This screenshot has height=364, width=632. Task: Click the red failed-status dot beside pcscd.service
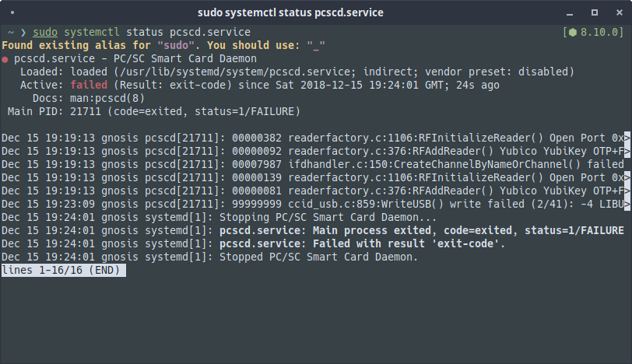[5, 58]
